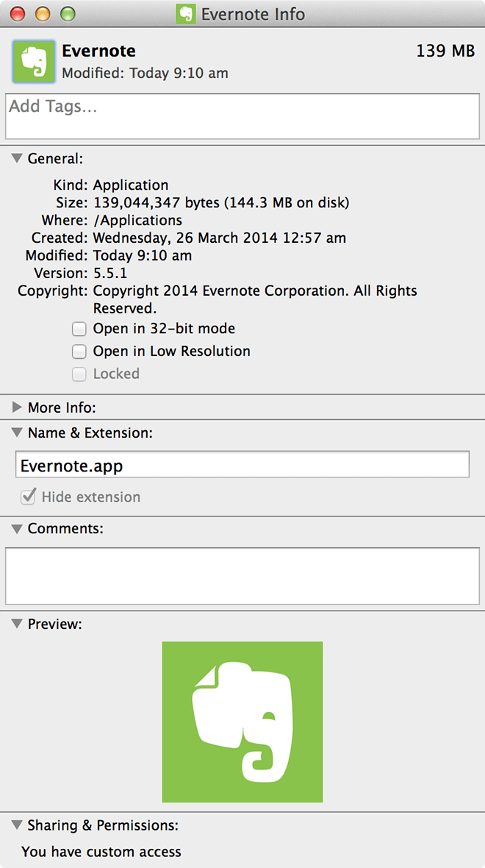Viewport: 485px width, 868px height.
Task: Collapse the Comments section
Action: pos(17,529)
